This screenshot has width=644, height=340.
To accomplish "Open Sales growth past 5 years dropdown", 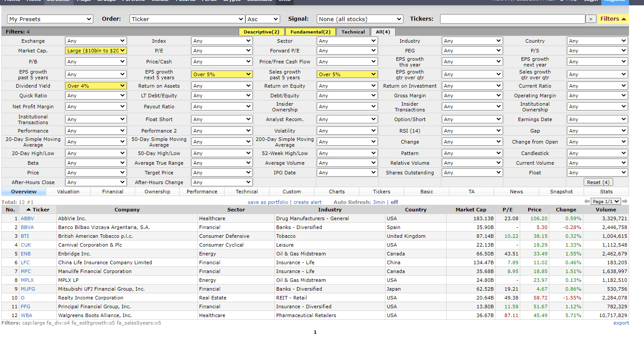I will click(x=347, y=74).
